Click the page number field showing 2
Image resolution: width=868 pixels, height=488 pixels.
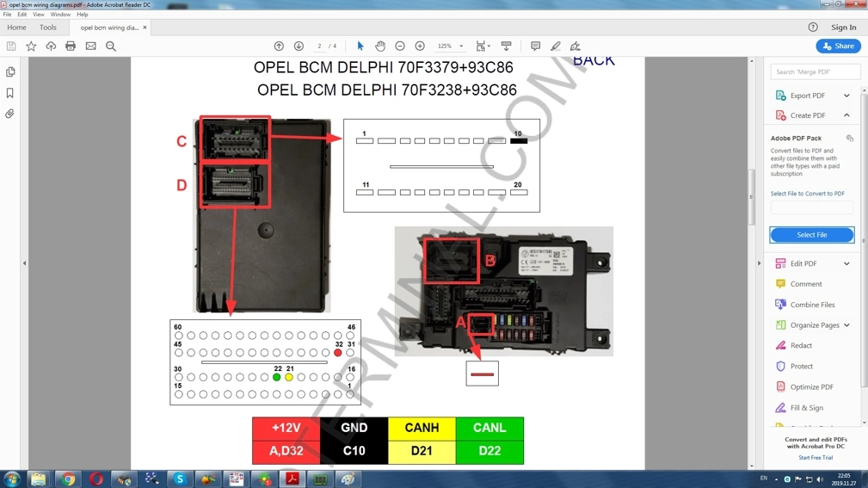(x=319, y=46)
